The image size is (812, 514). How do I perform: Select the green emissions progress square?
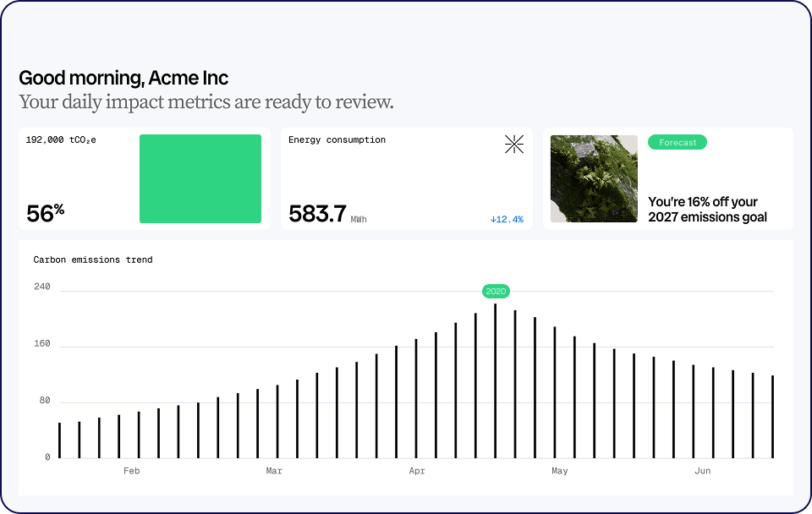pyautogui.click(x=200, y=178)
